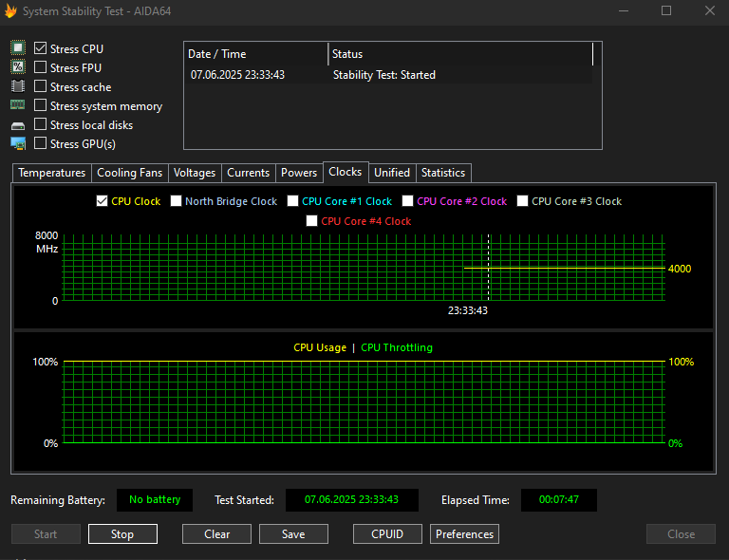Click the Status column header

pos(460,54)
